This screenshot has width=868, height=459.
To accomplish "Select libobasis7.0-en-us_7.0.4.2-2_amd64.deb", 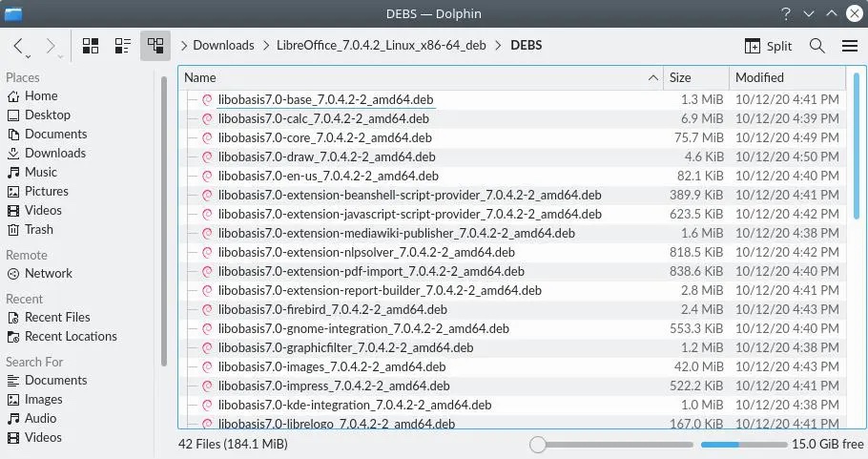I will coord(328,177).
